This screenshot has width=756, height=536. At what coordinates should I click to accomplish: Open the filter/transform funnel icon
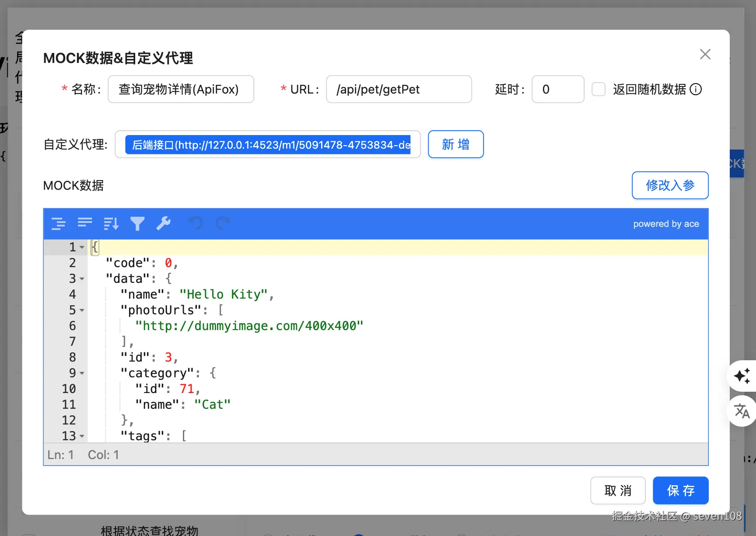tap(137, 223)
